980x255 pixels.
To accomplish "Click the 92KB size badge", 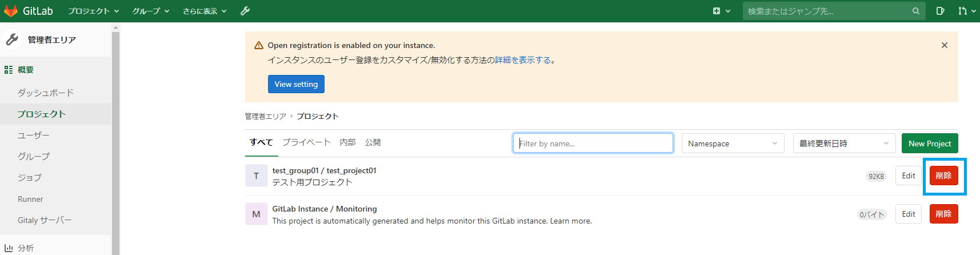I will coord(876,176).
